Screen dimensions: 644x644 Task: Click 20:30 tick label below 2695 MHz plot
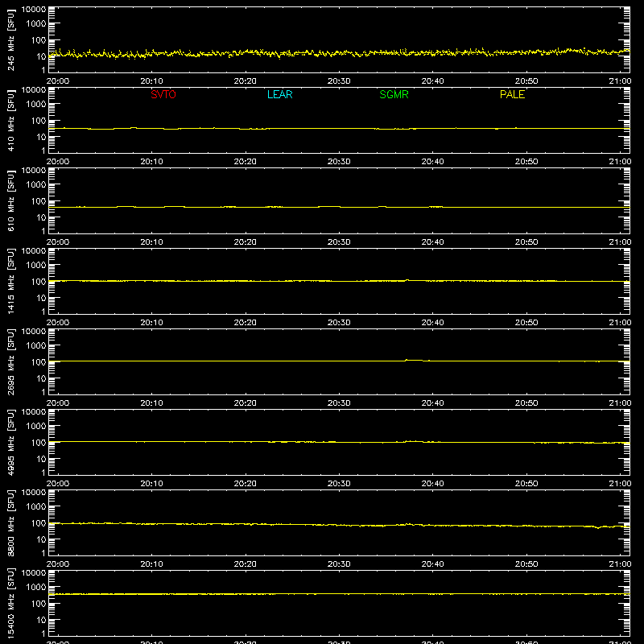339,403
